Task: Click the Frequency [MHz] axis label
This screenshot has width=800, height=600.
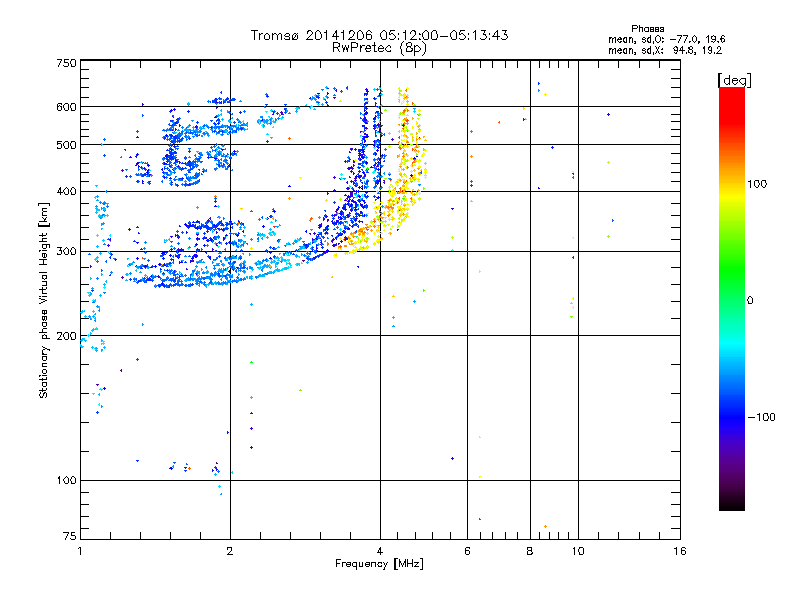Action: tap(379, 565)
